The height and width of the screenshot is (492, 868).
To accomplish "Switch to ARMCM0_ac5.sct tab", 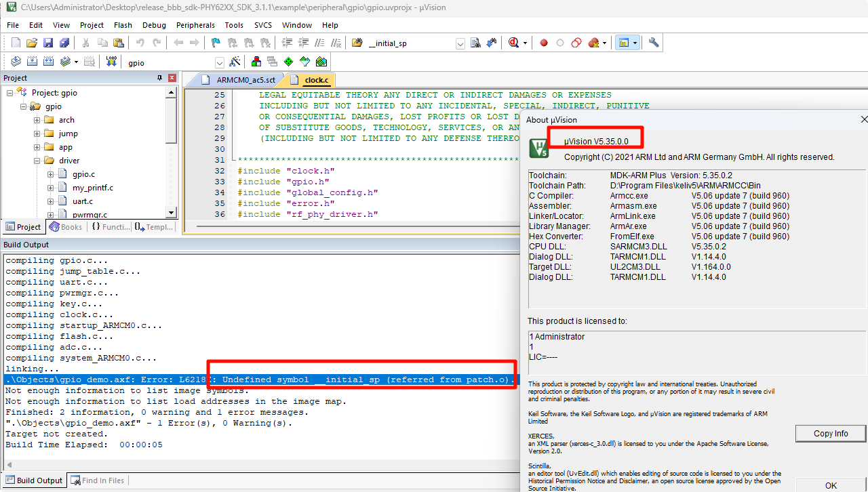I will (x=237, y=80).
